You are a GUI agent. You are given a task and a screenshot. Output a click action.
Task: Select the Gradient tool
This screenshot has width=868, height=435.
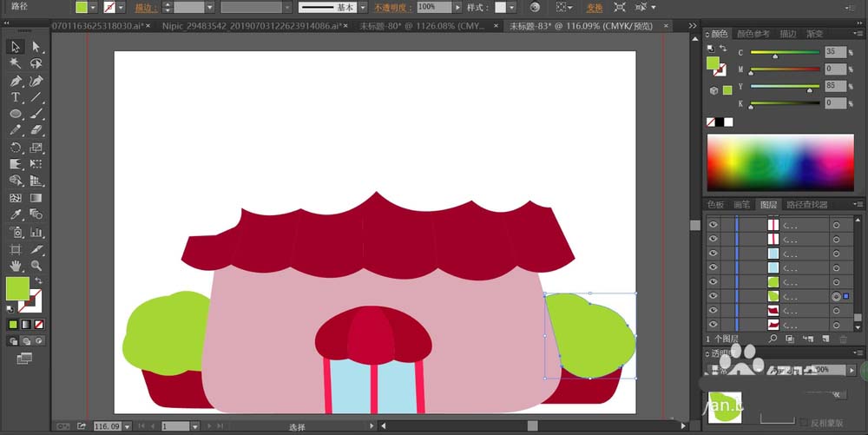pyautogui.click(x=36, y=198)
